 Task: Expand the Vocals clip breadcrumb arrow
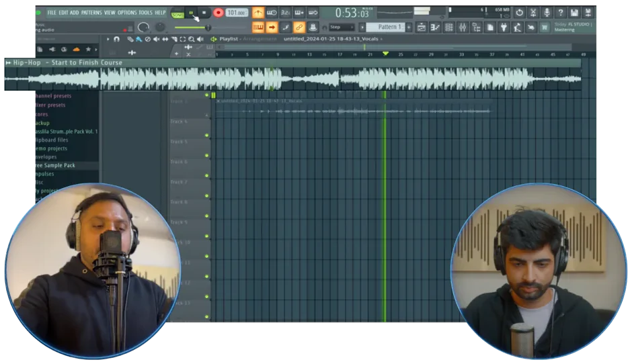pos(381,39)
